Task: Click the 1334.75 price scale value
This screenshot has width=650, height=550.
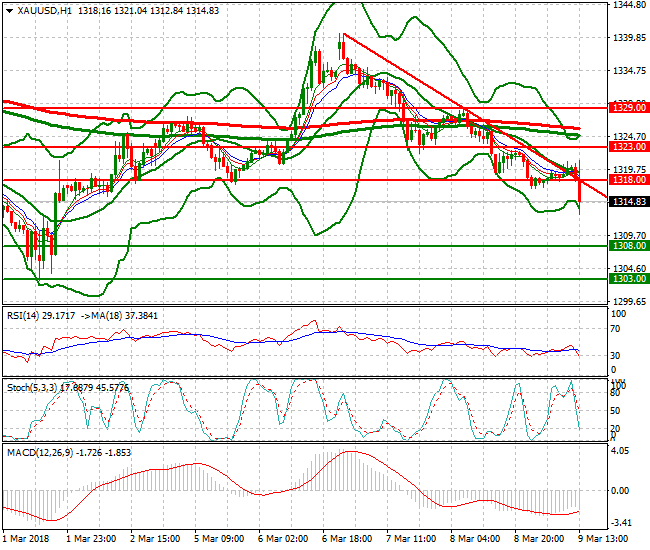Action: 629,71
